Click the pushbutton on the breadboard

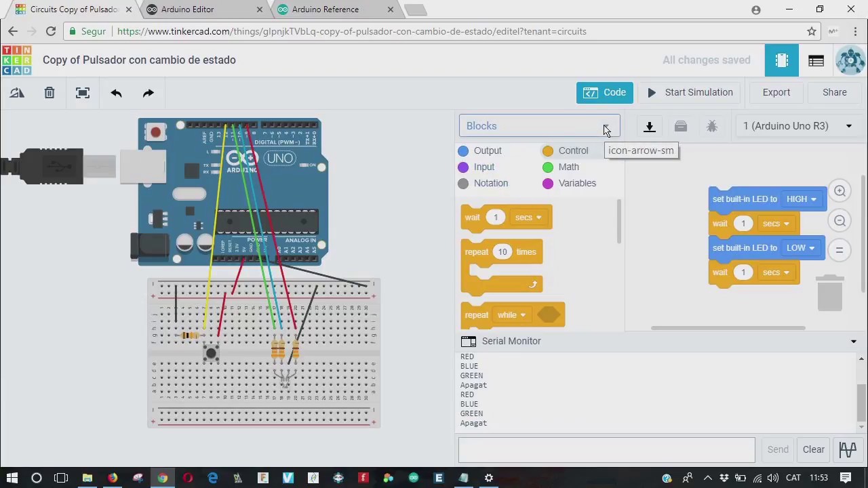[211, 352]
